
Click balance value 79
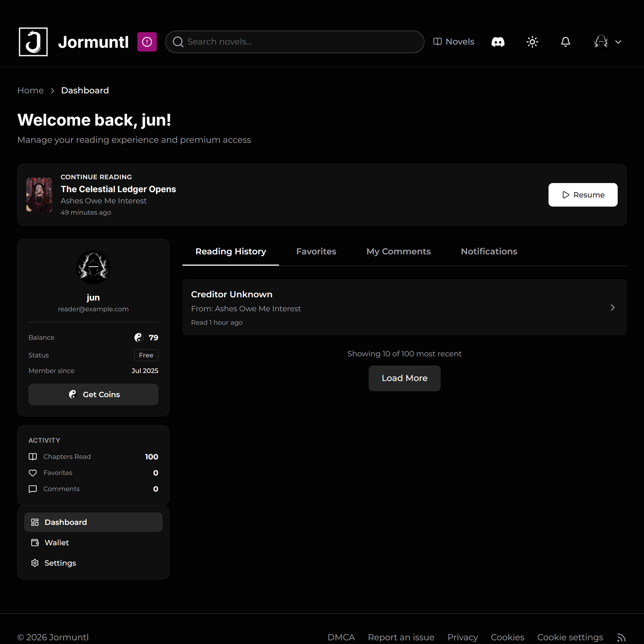153,338
